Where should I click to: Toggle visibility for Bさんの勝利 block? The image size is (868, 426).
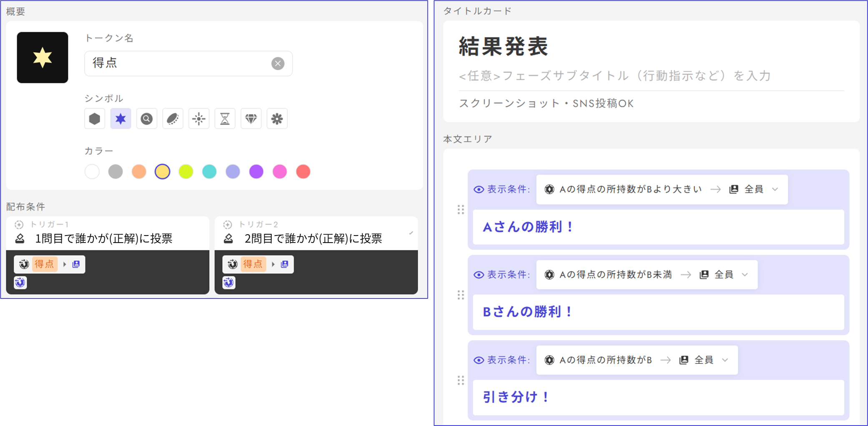(x=479, y=275)
